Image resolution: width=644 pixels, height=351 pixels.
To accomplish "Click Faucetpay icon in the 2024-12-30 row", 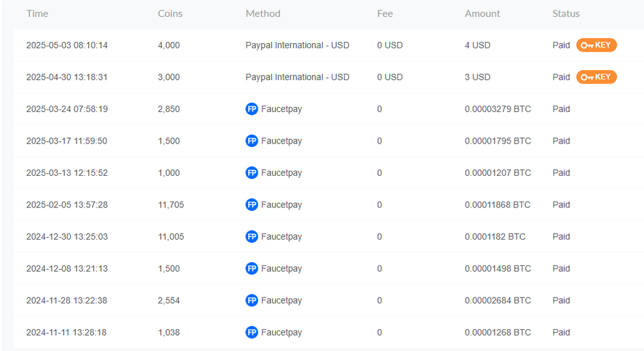I will tap(252, 236).
